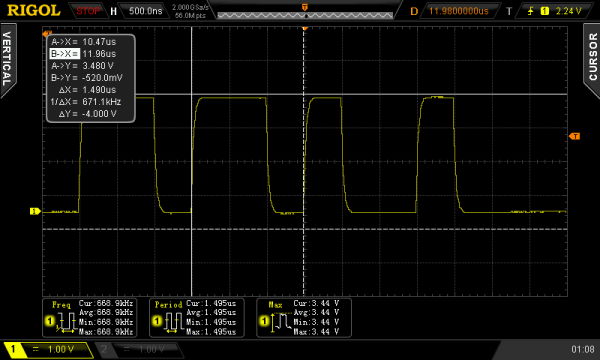Click the channel 1 badge in Max box
600x360 pixels.
(264, 321)
